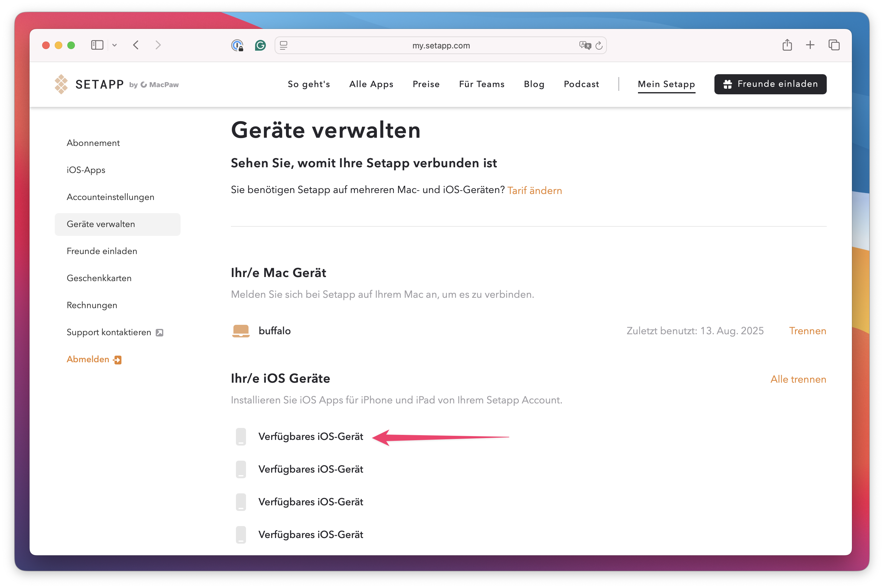The width and height of the screenshot is (884, 588).
Task: Open Accounteinstellungen in the sidebar
Action: 110,197
